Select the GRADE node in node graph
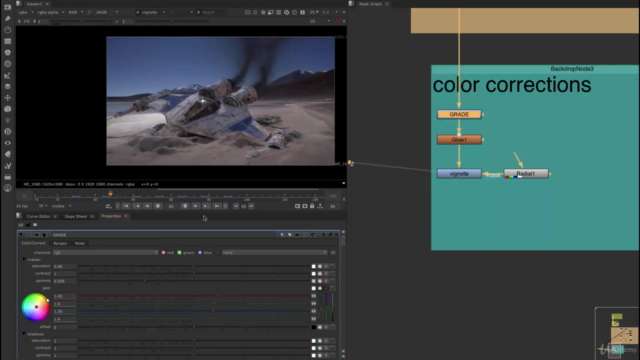This screenshot has height=360, width=640. [459, 114]
